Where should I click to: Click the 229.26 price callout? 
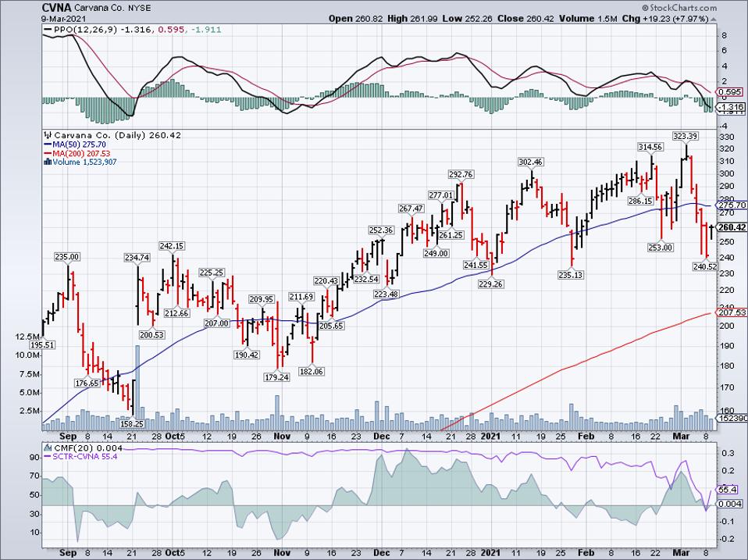[491, 284]
